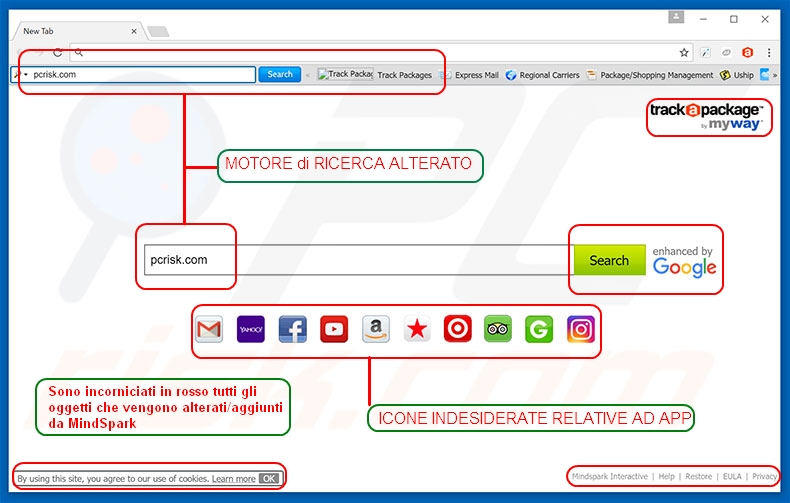Open the Amazon shortcut icon

(x=375, y=329)
